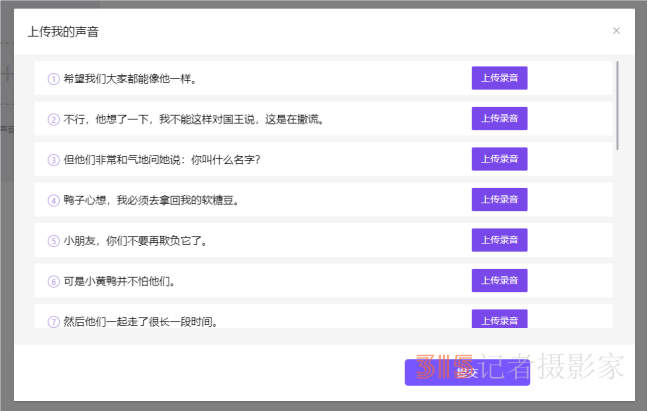
Task: Submit the recordings with 提交 button
Action: [466, 372]
